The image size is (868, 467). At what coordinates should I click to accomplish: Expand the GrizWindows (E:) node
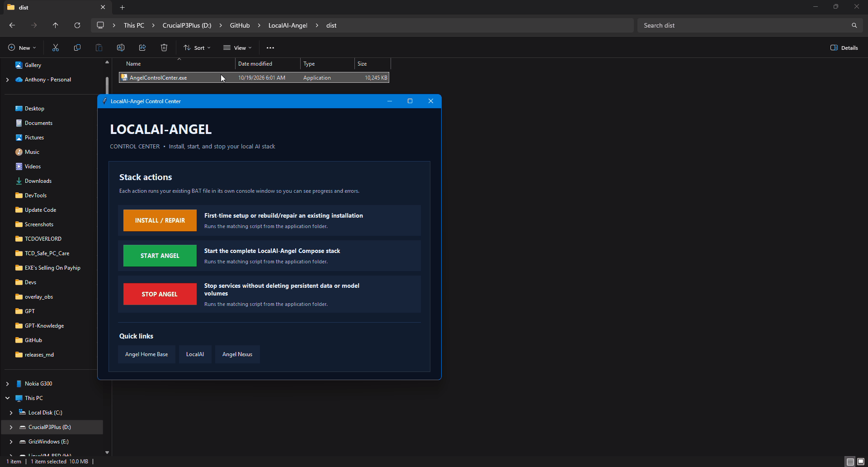click(11, 442)
